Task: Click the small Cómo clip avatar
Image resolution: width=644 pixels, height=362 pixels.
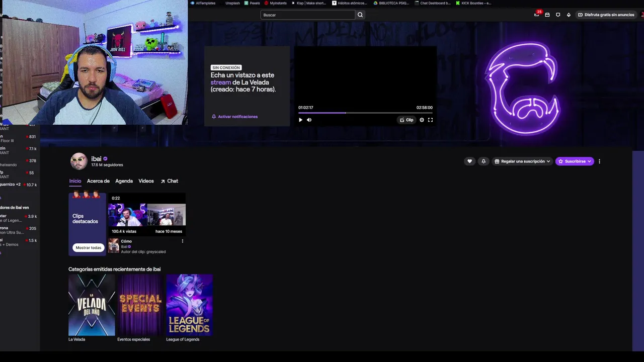Action: coord(114,245)
